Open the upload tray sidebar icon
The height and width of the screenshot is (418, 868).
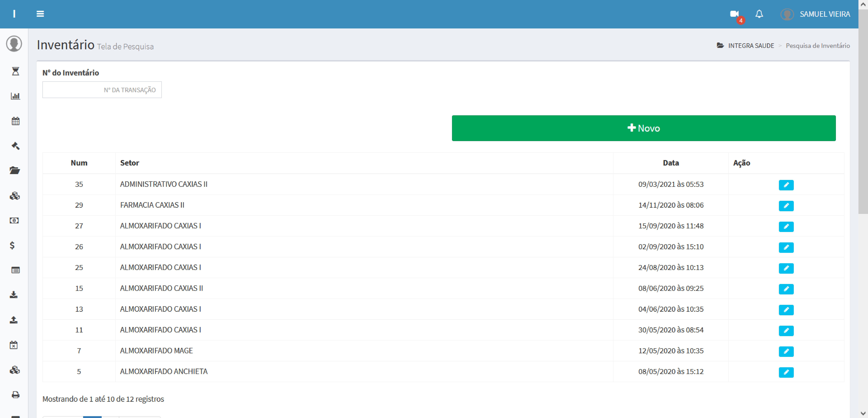13,320
